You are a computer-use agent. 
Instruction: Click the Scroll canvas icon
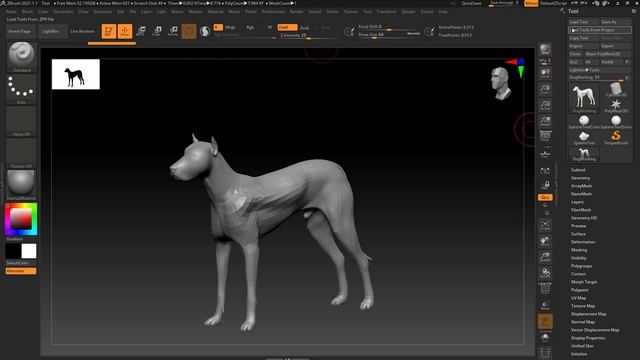pos(545,73)
